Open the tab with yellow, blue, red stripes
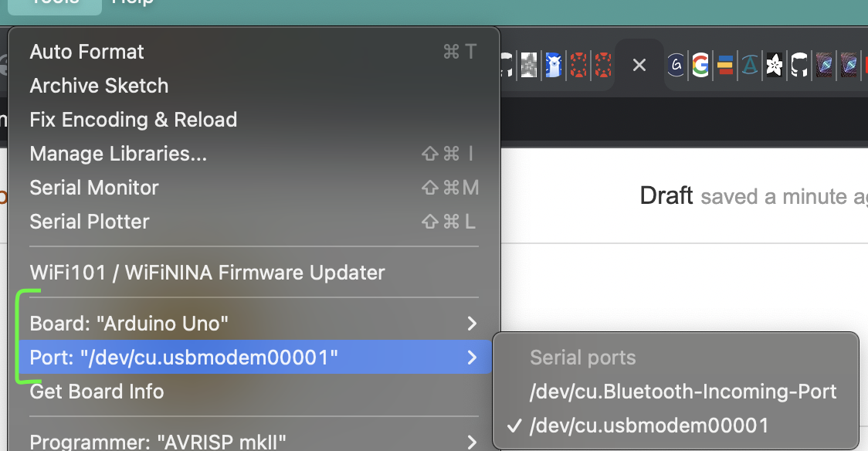The width and height of the screenshot is (868, 451). click(725, 66)
